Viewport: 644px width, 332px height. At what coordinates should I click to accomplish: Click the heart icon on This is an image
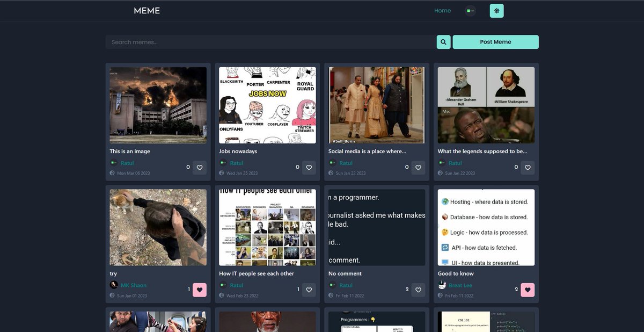point(200,168)
